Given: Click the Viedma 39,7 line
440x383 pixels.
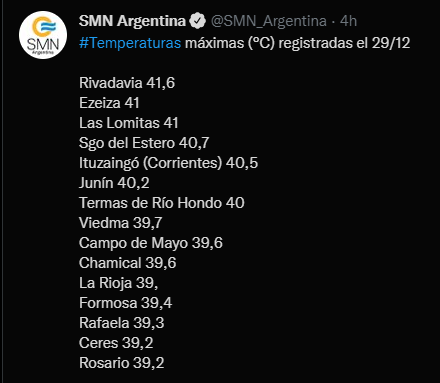Looking at the screenshot, I should [121, 223].
